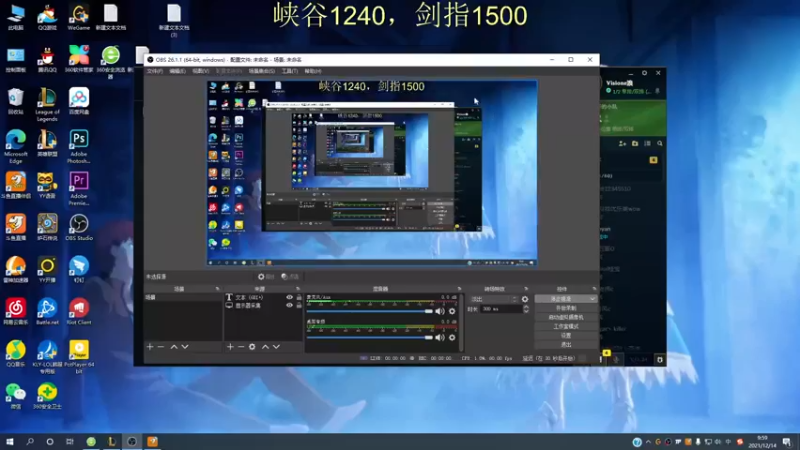Screen dimensions: 800x450
Task: Add a new source with the plus icon
Action: click(x=230, y=347)
